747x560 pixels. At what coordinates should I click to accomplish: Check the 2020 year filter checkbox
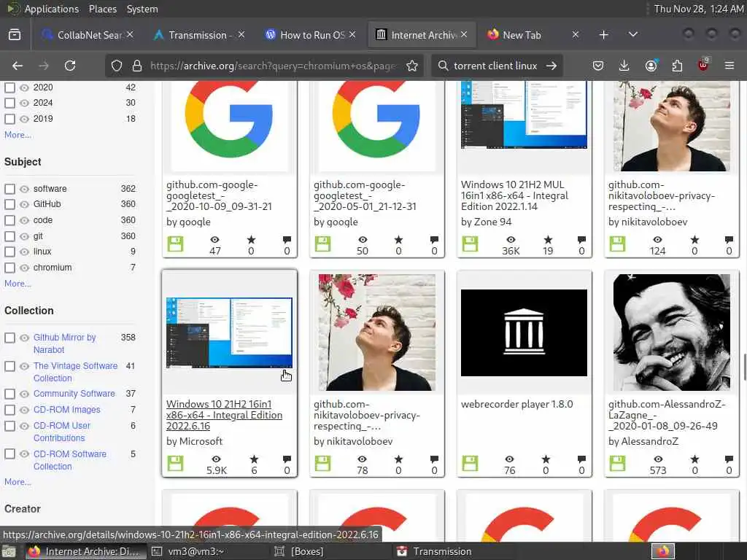tap(9, 87)
